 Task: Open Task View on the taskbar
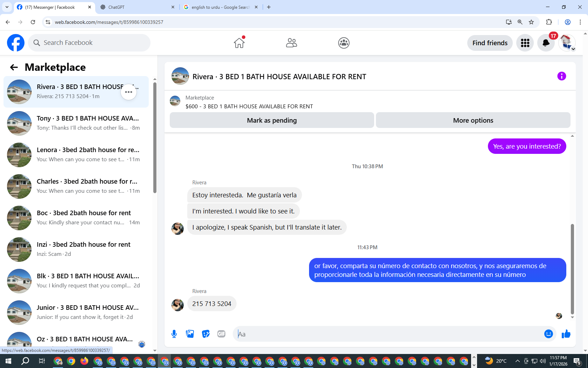(42, 361)
